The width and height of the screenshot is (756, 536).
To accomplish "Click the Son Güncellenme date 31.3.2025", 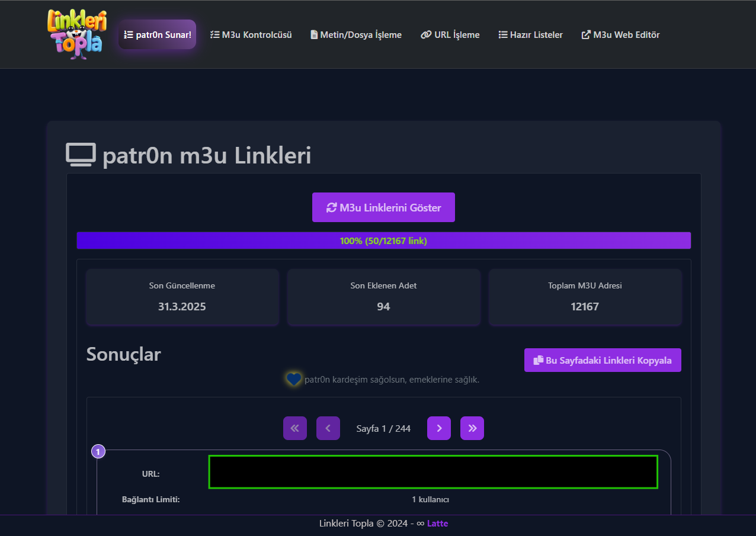I will click(182, 307).
